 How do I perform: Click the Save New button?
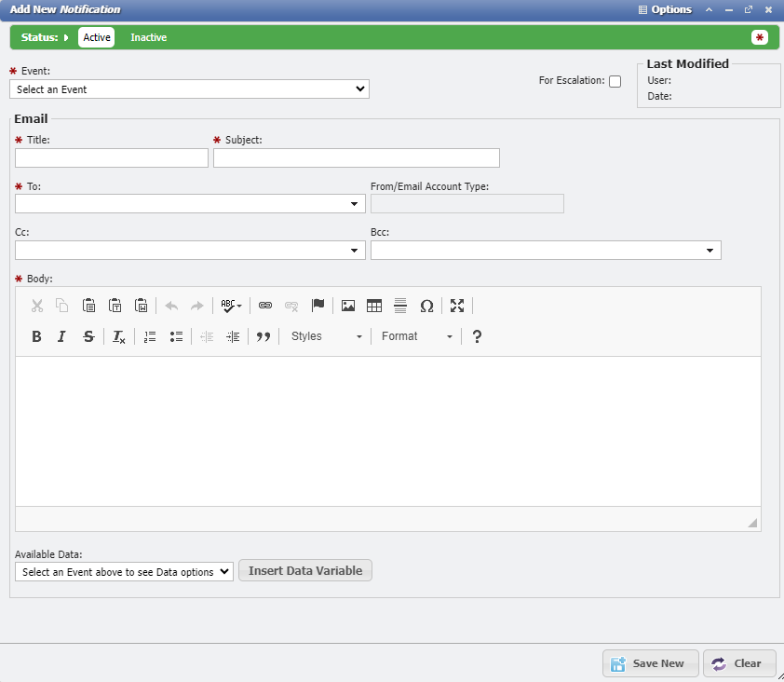[x=649, y=663]
